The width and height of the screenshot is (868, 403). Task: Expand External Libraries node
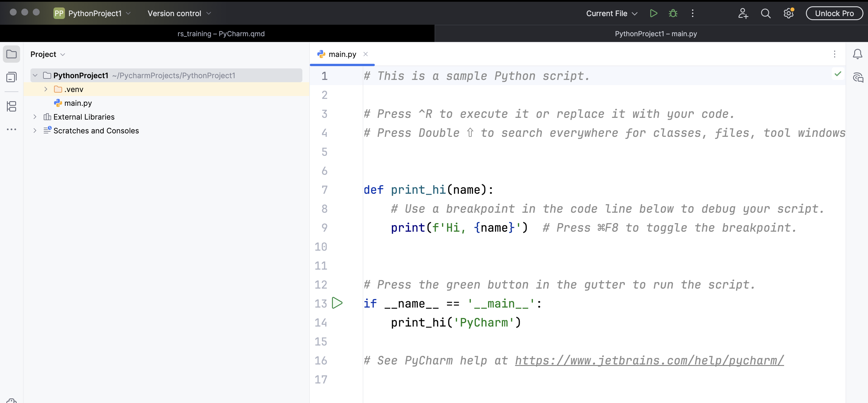[x=35, y=117]
